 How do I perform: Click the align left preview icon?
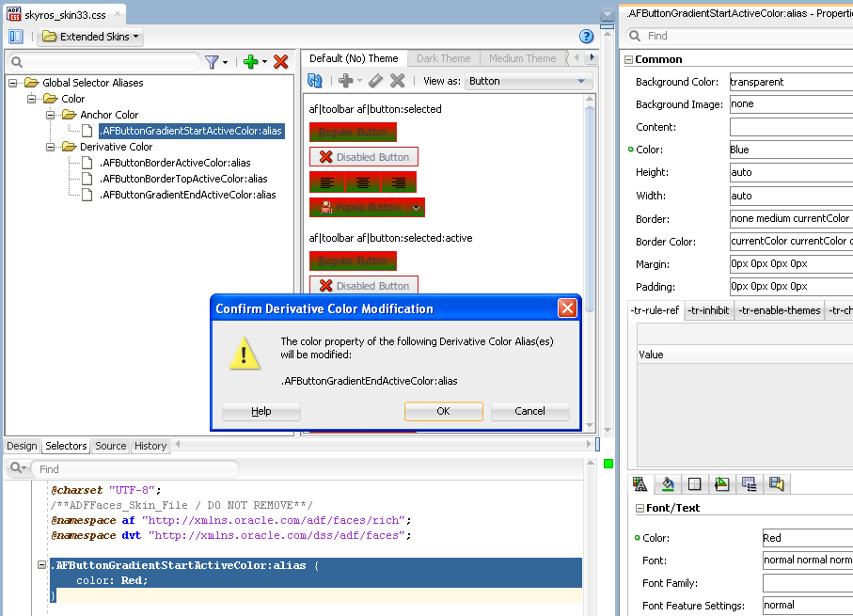point(327,182)
